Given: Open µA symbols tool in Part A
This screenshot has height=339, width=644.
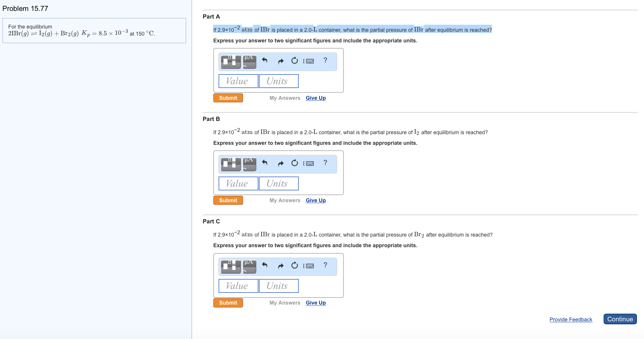Looking at the screenshot, I should pyautogui.click(x=250, y=62).
